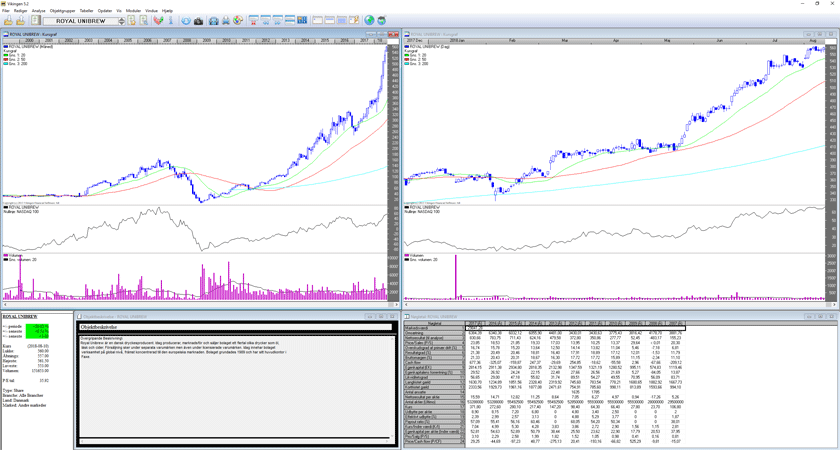Click the Nøgletal header cell in key-figures table
The image size is (840, 450).
[x=434, y=323]
